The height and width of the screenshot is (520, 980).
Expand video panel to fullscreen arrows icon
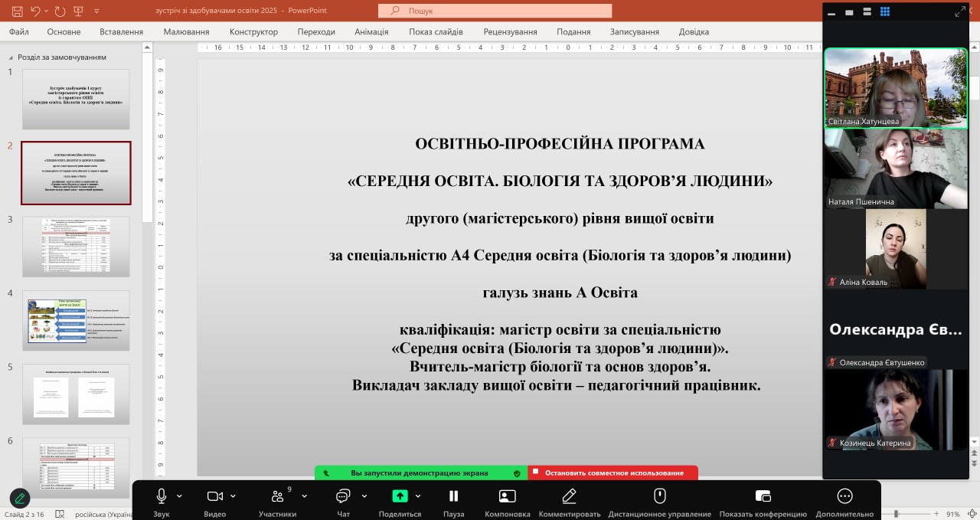pos(960,11)
